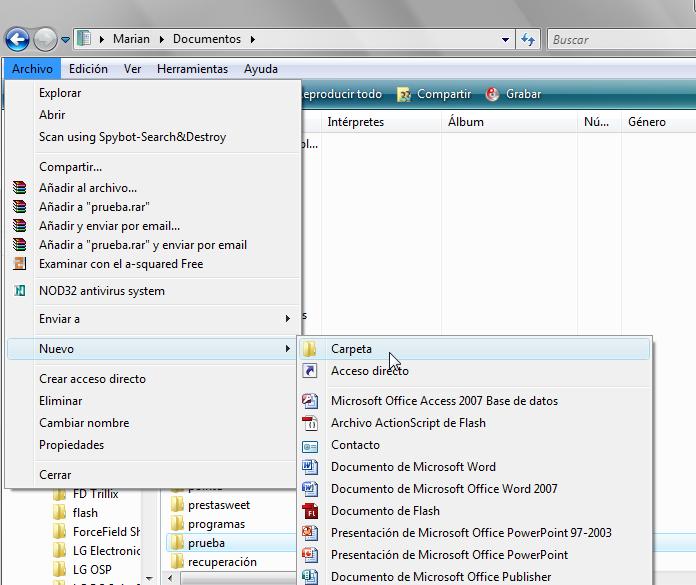
Task: Click the Documento de Microsoft Word icon
Action: pyautogui.click(x=309, y=467)
